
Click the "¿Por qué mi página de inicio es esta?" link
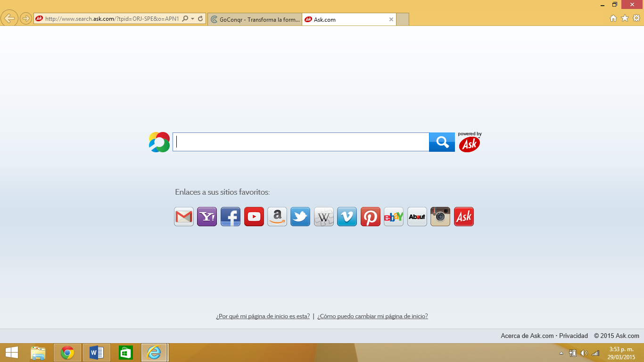[x=263, y=316]
